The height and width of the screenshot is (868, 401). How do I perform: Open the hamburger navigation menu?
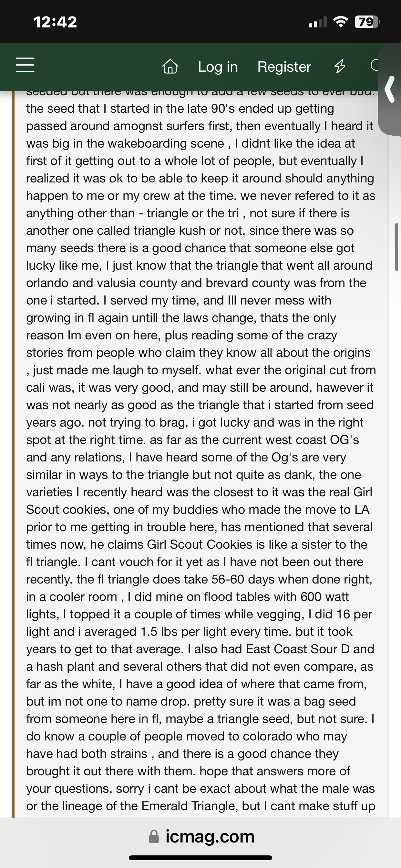coord(25,65)
